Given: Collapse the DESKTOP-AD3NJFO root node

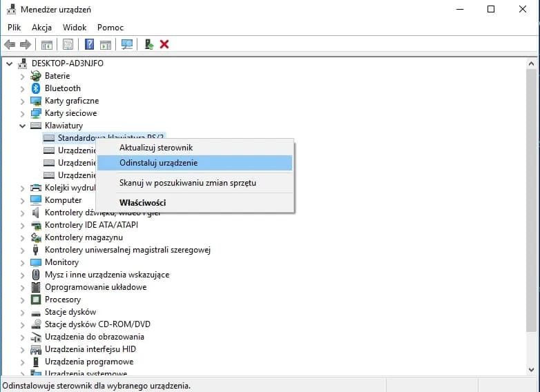Looking at the screenshot, I should click(9, 63).
